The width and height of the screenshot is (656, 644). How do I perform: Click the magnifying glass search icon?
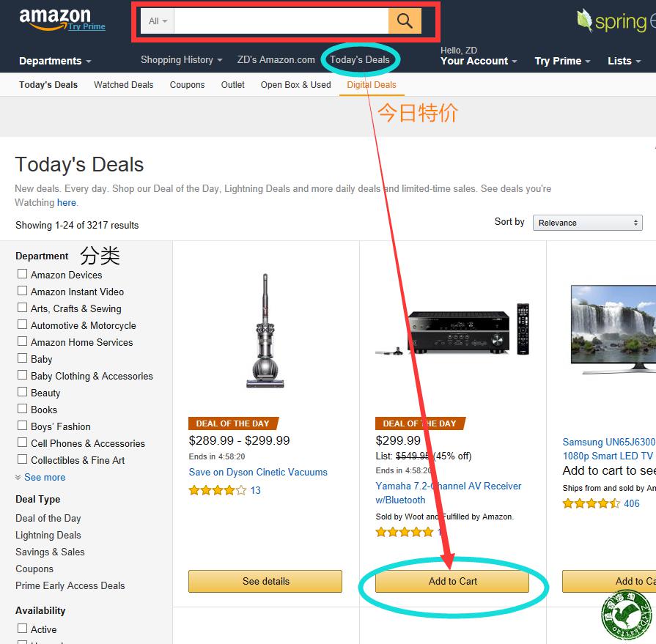coord(405,21)
